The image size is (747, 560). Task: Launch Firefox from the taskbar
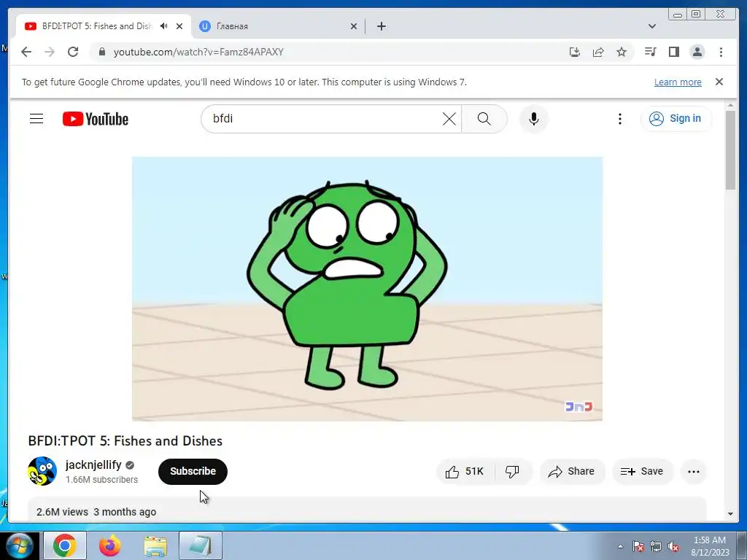point(110,545)
